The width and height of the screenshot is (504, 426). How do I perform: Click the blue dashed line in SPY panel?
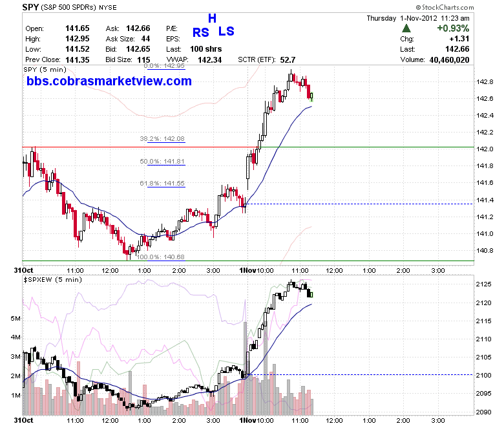point(359,204)
